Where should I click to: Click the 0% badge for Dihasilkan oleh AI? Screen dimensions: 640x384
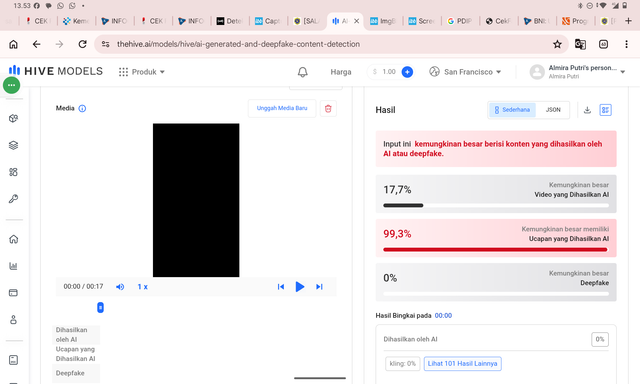[600, 339]
